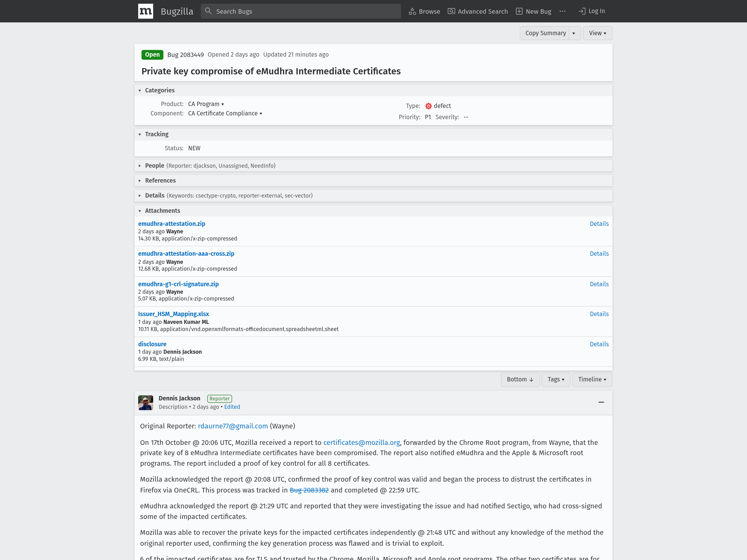Click the green Open status badge
The width and height of the screenshot is (747, 560).
coord(152,55)
